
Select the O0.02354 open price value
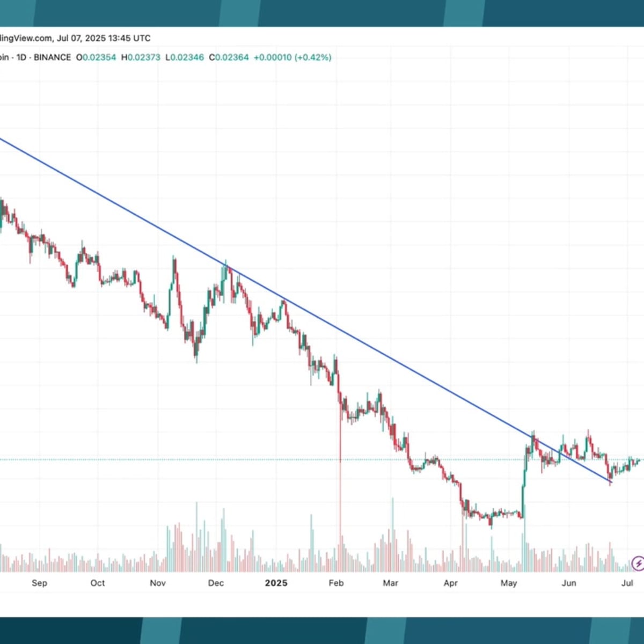[x=96, y=57]
